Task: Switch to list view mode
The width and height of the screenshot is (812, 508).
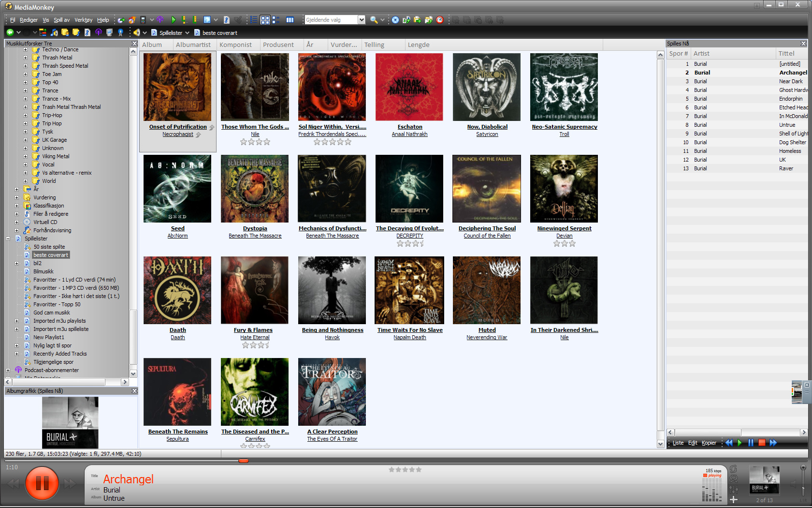Action: [x=253, y=20]
